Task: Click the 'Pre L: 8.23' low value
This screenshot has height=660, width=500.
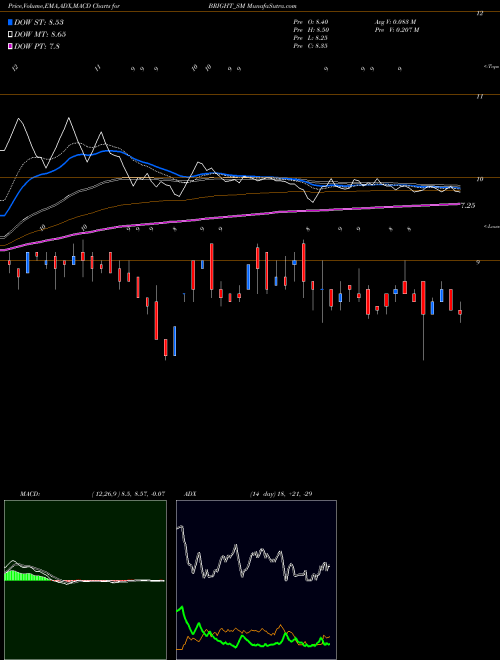Action: tap(311, 38)
